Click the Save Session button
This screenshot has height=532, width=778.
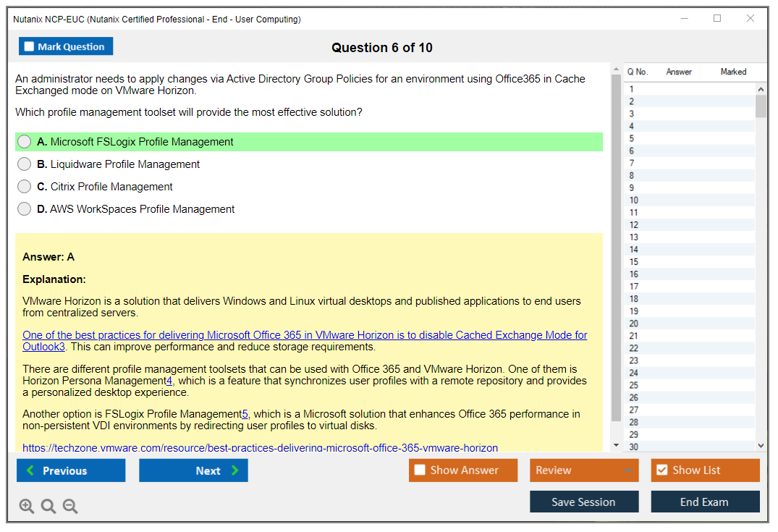pos(583,502)
